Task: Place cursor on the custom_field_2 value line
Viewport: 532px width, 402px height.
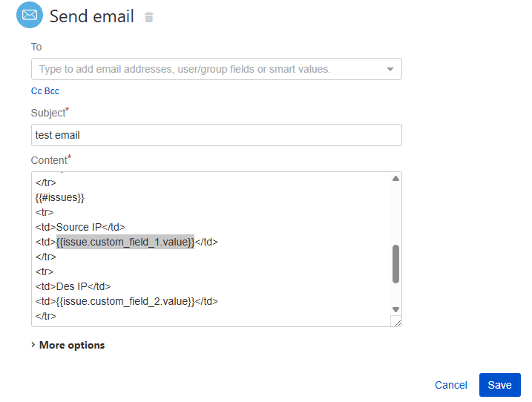Action: coord(127,301)
